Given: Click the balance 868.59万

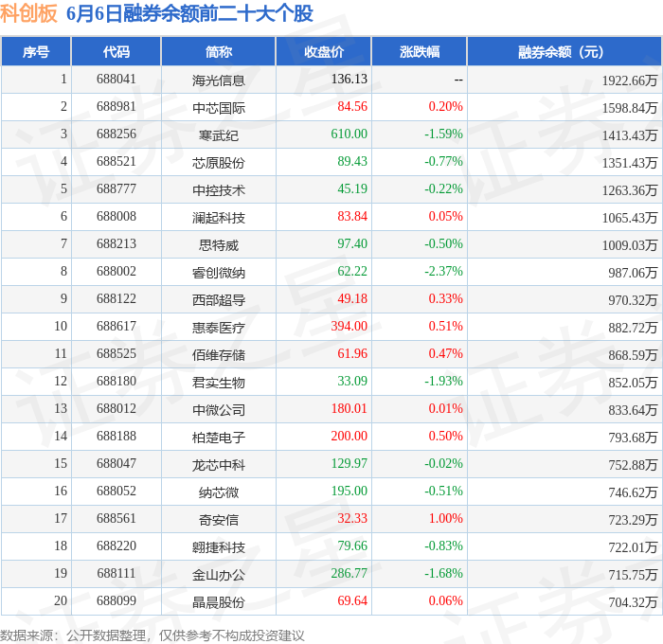Looking at the screenshot, I should click(x=633, y=355).
